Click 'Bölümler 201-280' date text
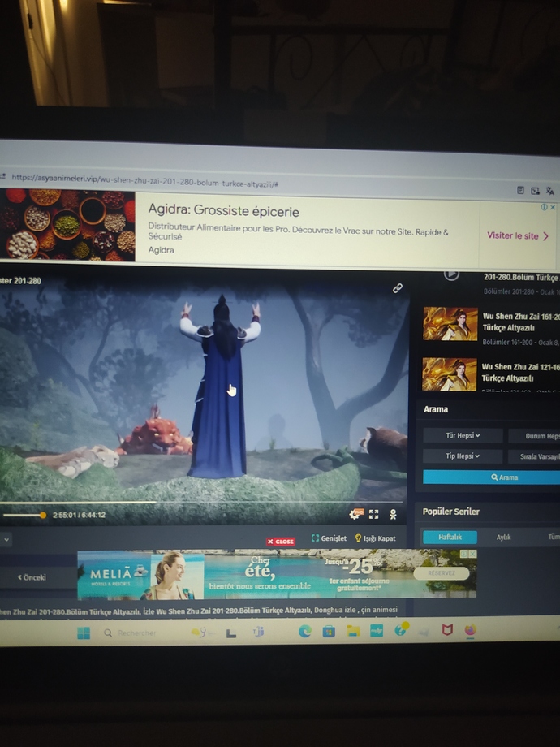 pos(521,291)
